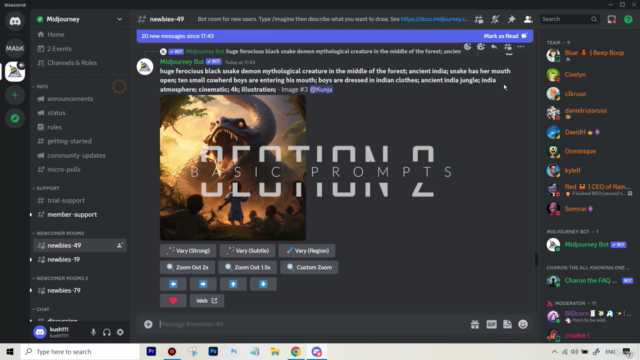Open Chrome from the Windows taskbar
The image size is (640, 360).
click(x=296, y=351)
